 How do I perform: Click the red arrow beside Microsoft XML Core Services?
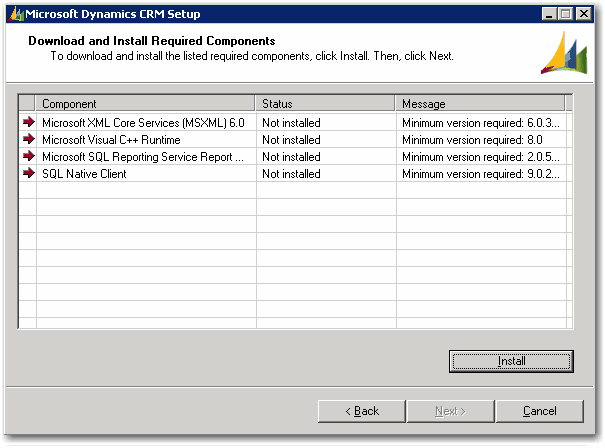[28, 122]
